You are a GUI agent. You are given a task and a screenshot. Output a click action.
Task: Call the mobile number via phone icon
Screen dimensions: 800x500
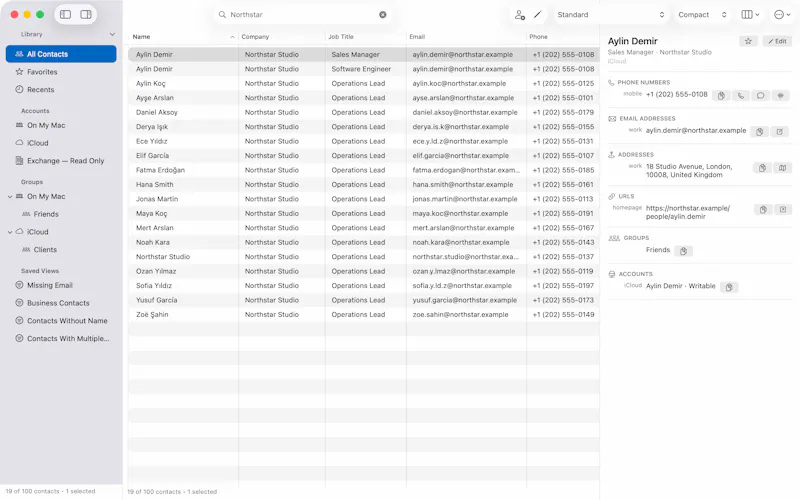tap(741, 96)
